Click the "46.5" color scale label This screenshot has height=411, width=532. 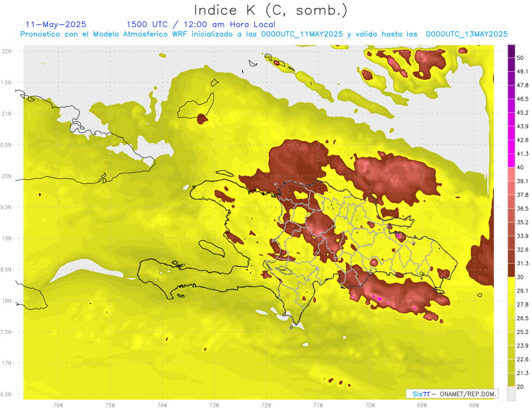[x=523, y=99]
